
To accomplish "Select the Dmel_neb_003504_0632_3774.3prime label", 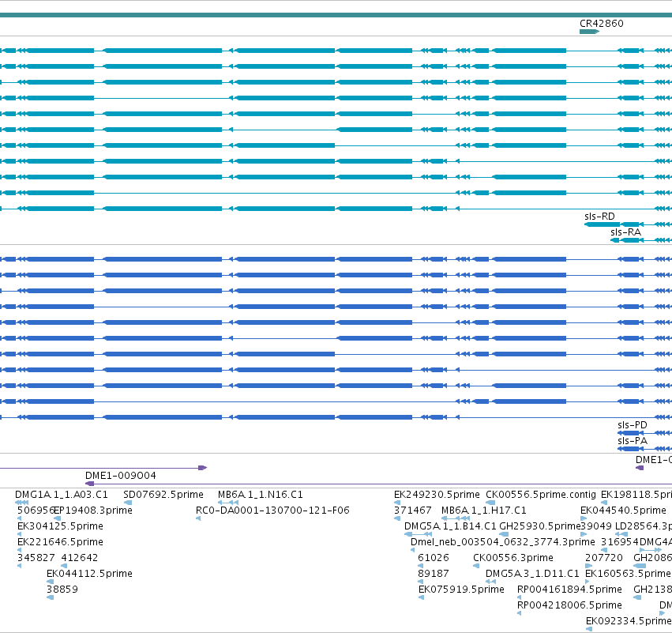I will (503, 541).
